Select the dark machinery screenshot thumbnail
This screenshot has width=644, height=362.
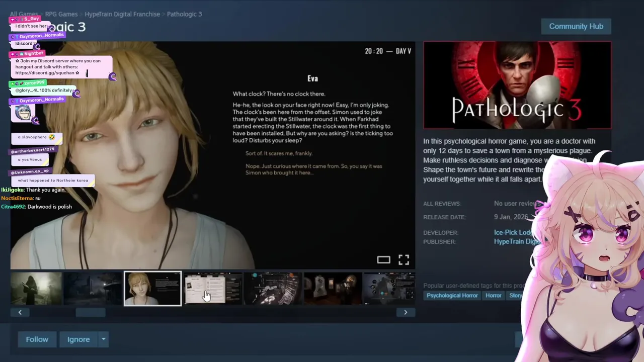273,289
